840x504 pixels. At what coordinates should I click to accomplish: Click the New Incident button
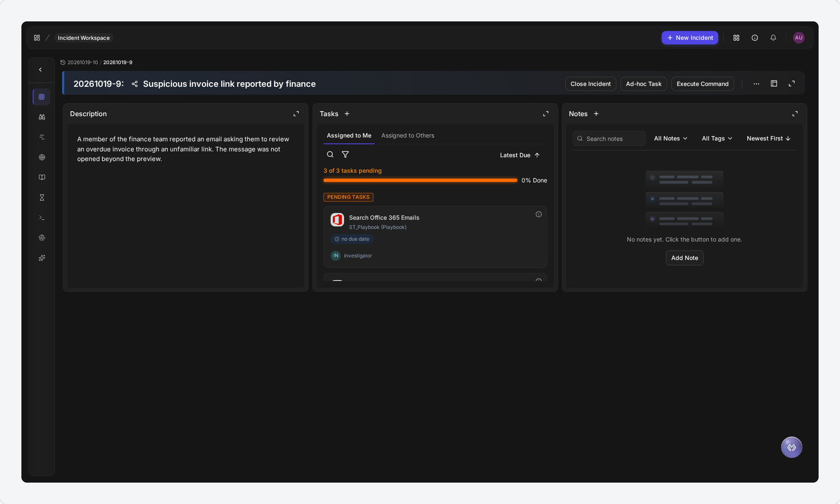pos(690,38)
